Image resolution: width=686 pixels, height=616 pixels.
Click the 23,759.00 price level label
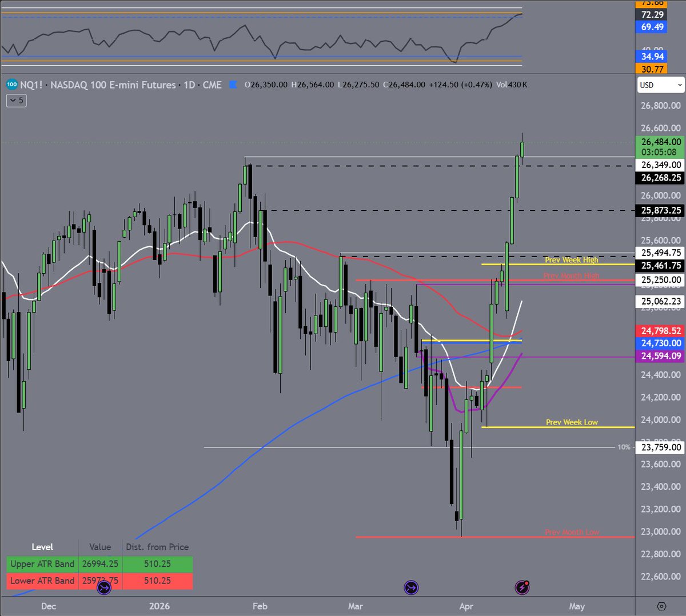(x=661, y=447)
